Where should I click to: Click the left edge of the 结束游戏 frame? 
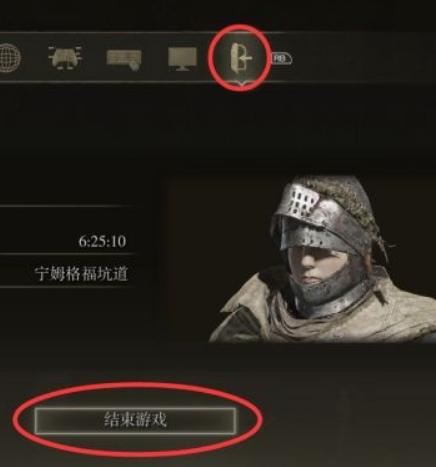tap(36, 421)
